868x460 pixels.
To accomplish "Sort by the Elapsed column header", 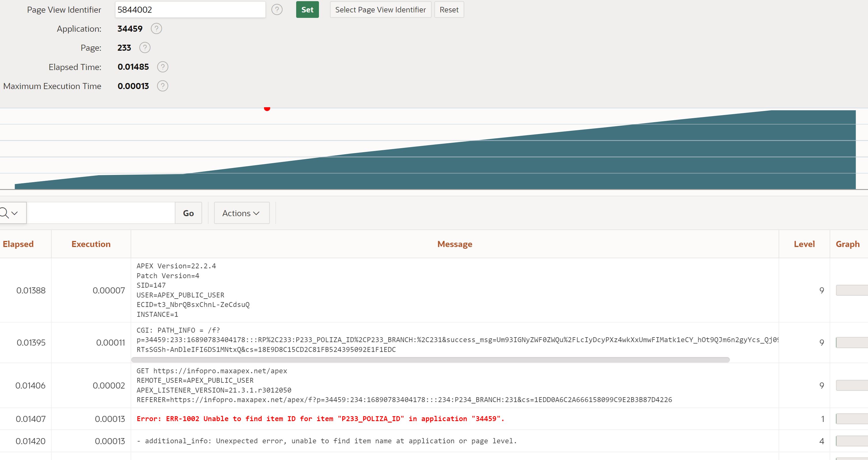I will pos(18,244).
